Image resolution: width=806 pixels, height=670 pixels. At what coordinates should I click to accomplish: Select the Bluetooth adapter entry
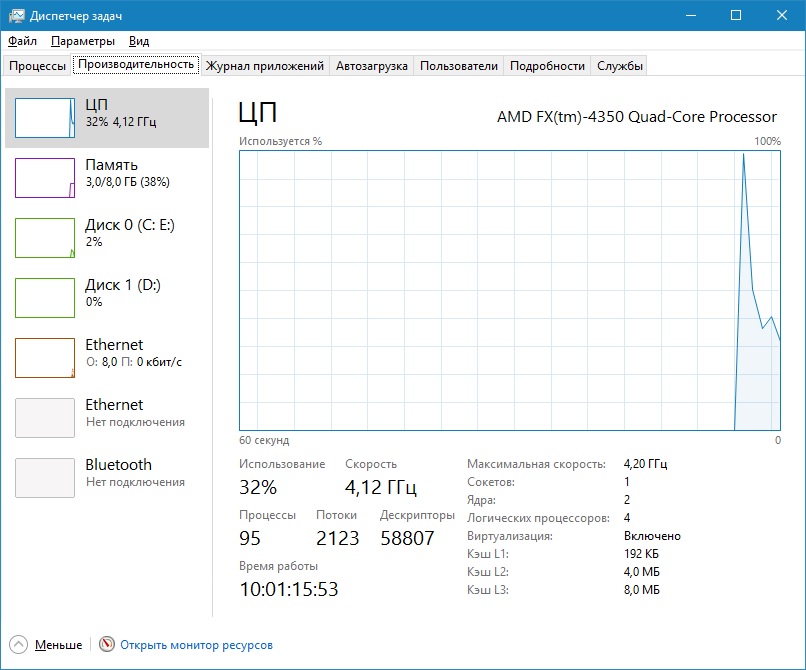coord(108,472)
